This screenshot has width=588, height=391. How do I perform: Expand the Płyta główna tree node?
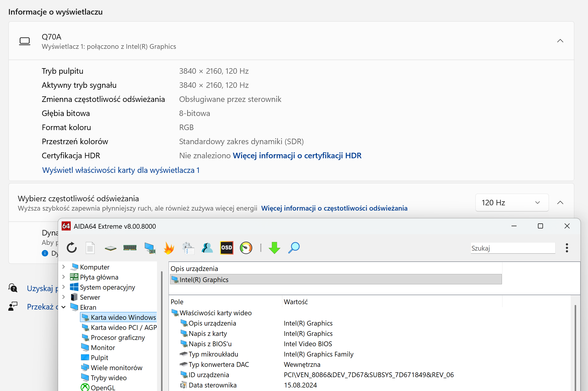64,277
